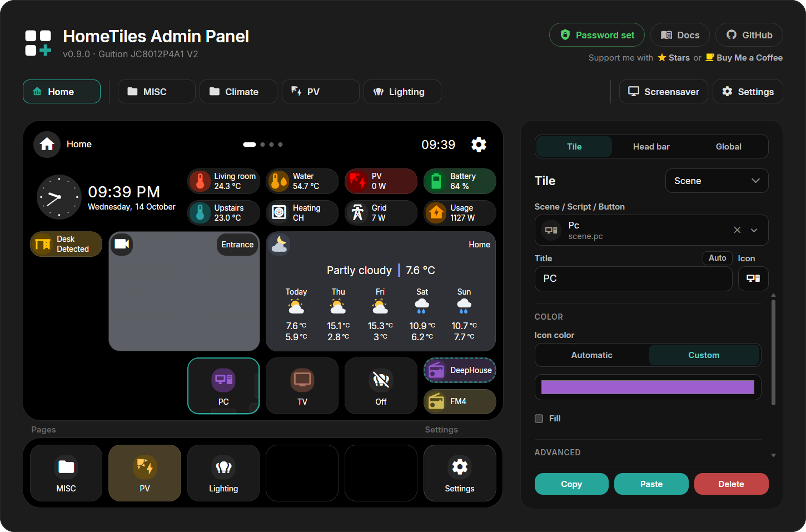Screen dimensions: 806x532
Task: Open the Lighting page tile in Pages
Action: (223, 473)
